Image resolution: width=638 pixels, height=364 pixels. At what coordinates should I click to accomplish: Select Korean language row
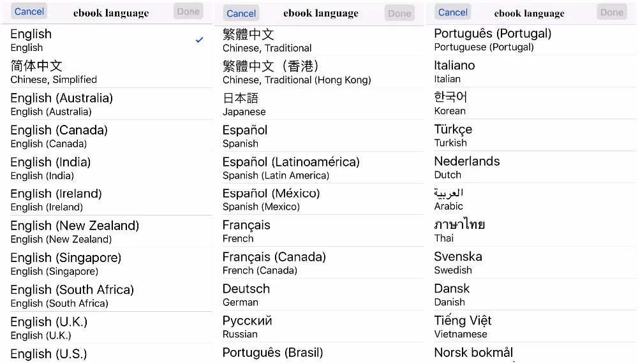pyautogui.click(x=531, y=103)
